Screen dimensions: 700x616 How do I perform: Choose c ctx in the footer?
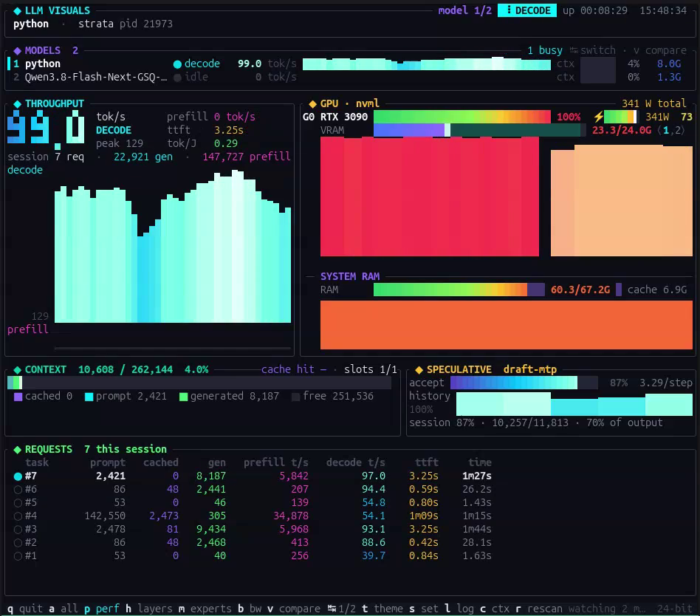coord(495,609)
